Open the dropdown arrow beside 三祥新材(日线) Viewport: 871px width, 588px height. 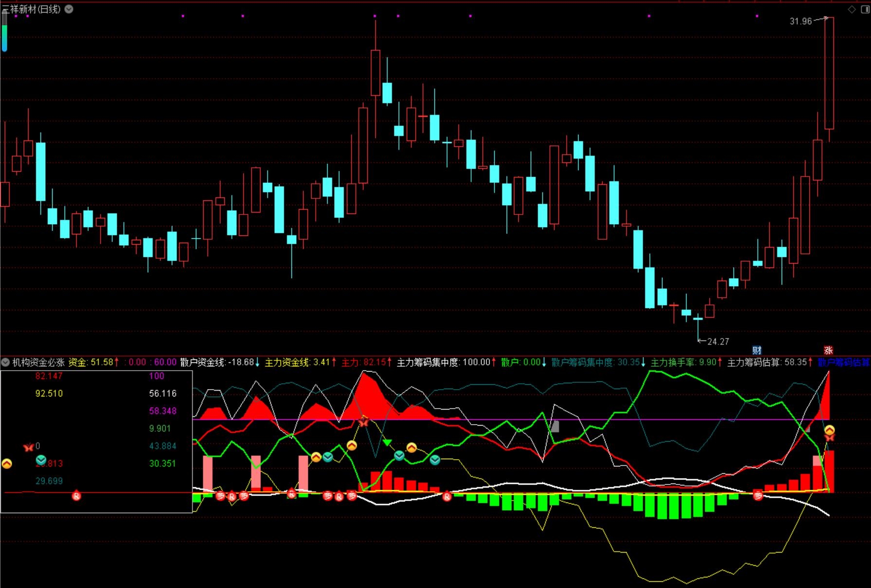pyautogui.click(x=69, y=9)
